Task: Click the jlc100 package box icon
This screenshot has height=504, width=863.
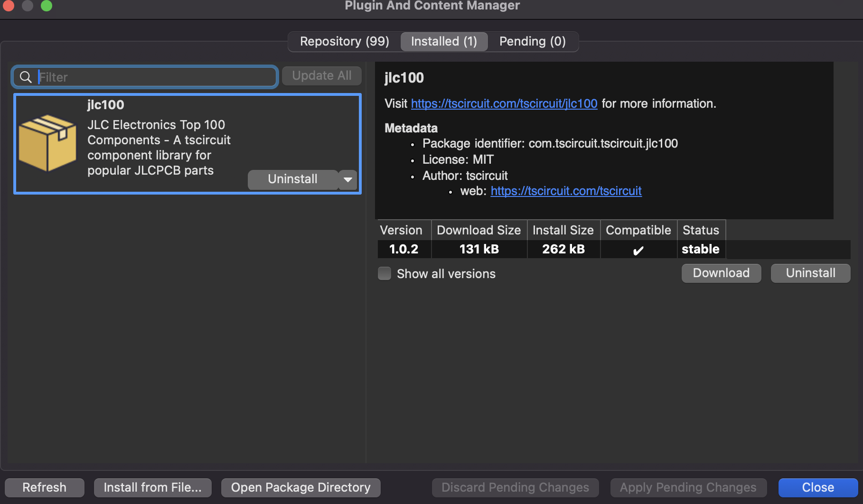Action: point(47,143)
